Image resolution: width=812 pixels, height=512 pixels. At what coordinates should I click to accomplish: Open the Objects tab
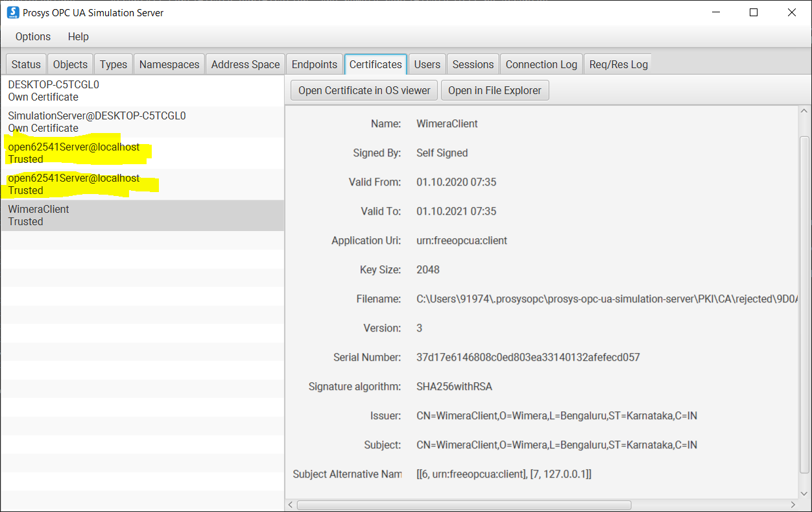70,64
